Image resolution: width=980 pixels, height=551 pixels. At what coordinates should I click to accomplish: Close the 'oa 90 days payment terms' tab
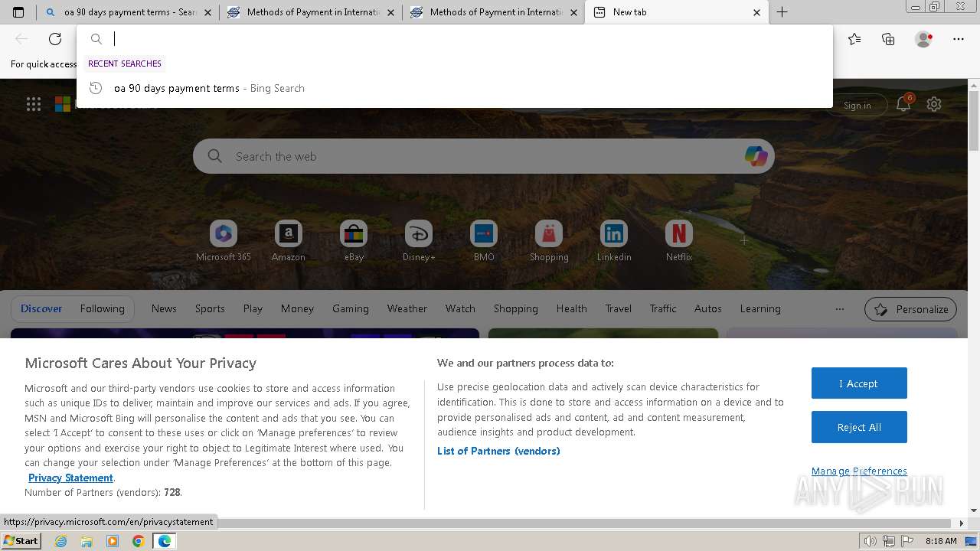click(208, 12)
